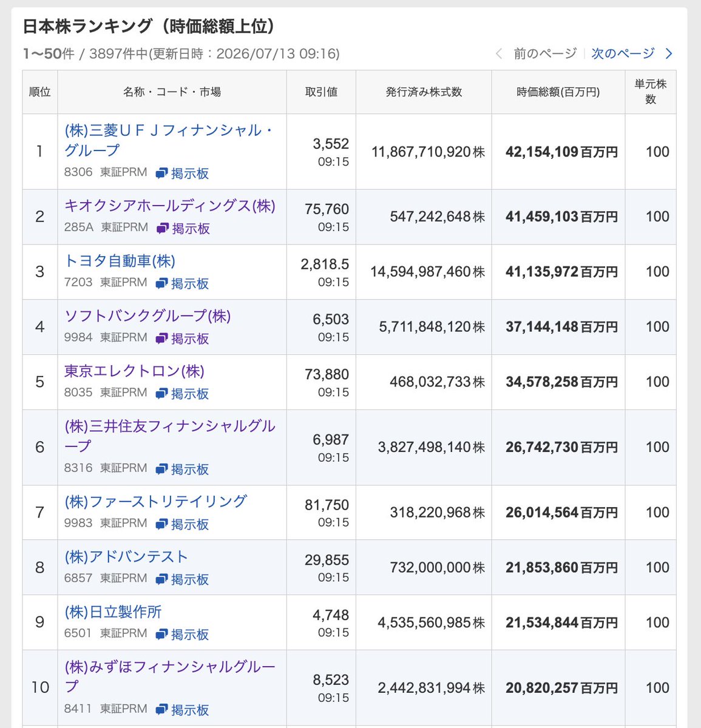
Task: Click the 発行済み株式数 column header
Action: coord(424,92)
